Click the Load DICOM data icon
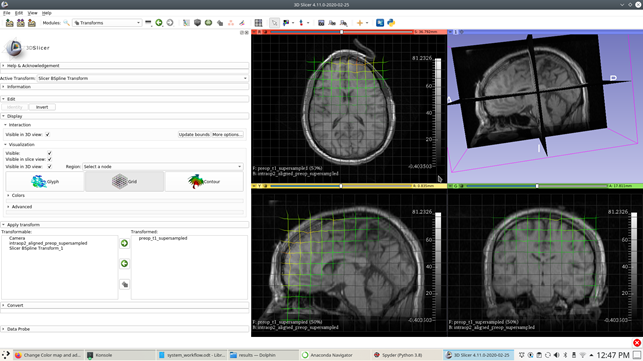The image size is (643, 361). coord(21,23)
